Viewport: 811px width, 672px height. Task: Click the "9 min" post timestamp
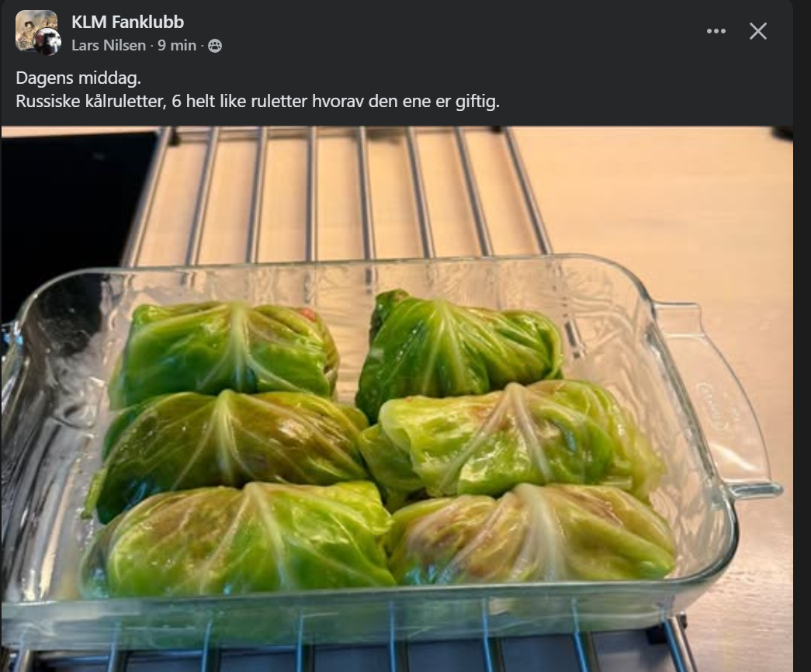(x=177, y=46)
